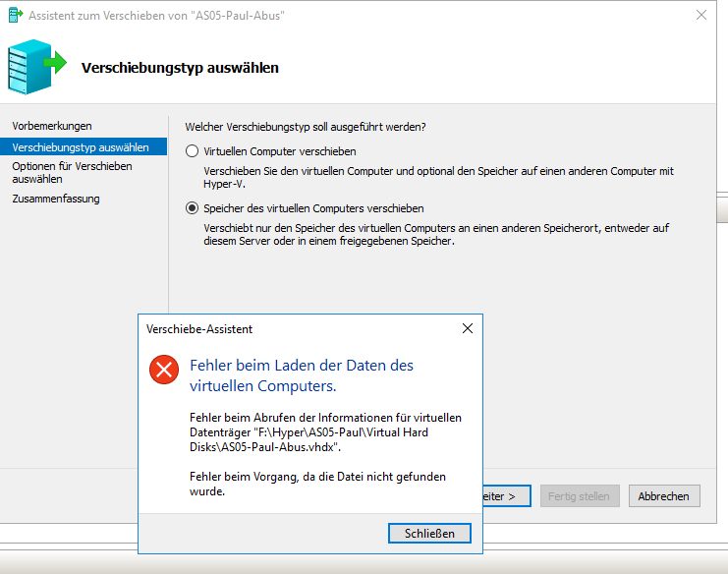Screen dimensions: 728x574
Task: Click the Verschiebe-Assistent dialog title text
Action: pos(199,329)
